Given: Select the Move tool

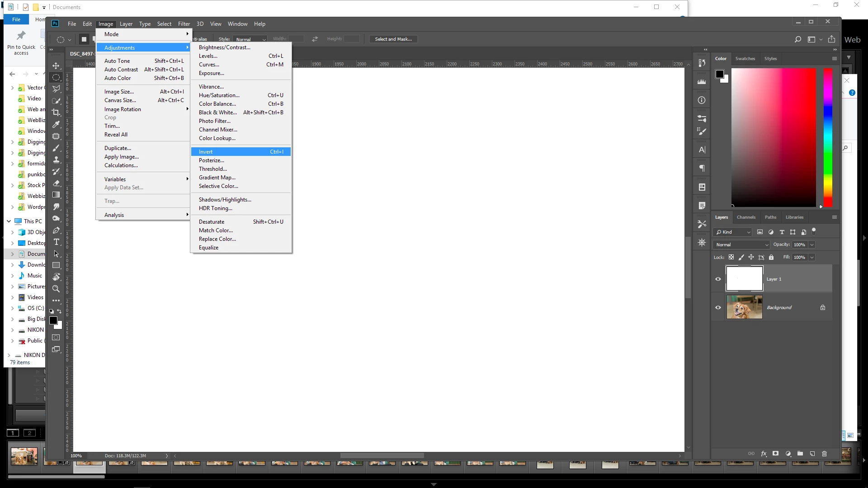Looking at the screenshot, I should click(x=56, y=66).
